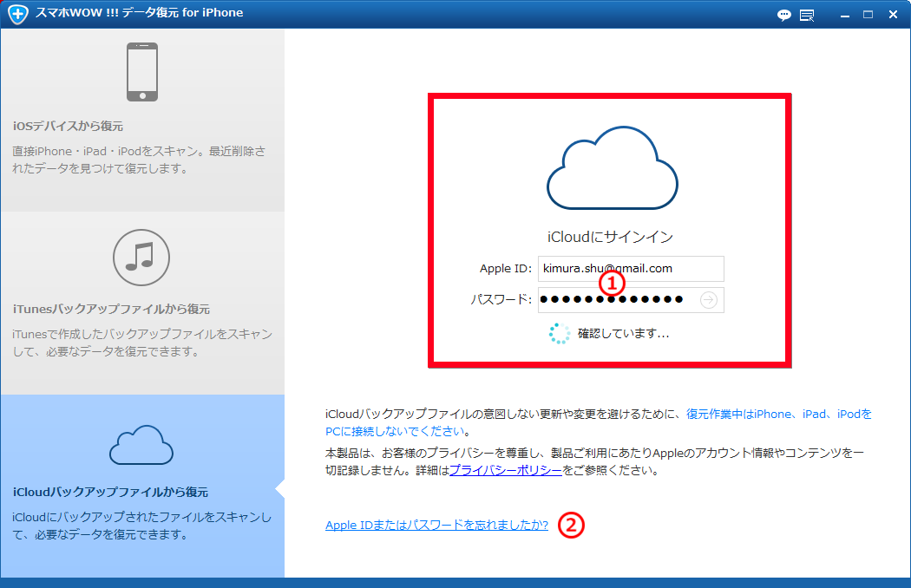Click the shield logo in the title bar
The image size is (911, 588).
tap(16, 14)
